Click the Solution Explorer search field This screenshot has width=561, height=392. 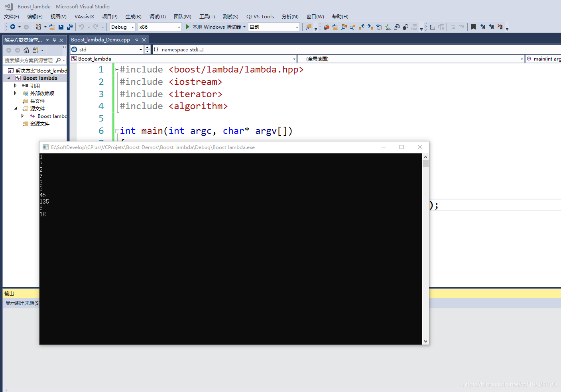click(29, 60)
